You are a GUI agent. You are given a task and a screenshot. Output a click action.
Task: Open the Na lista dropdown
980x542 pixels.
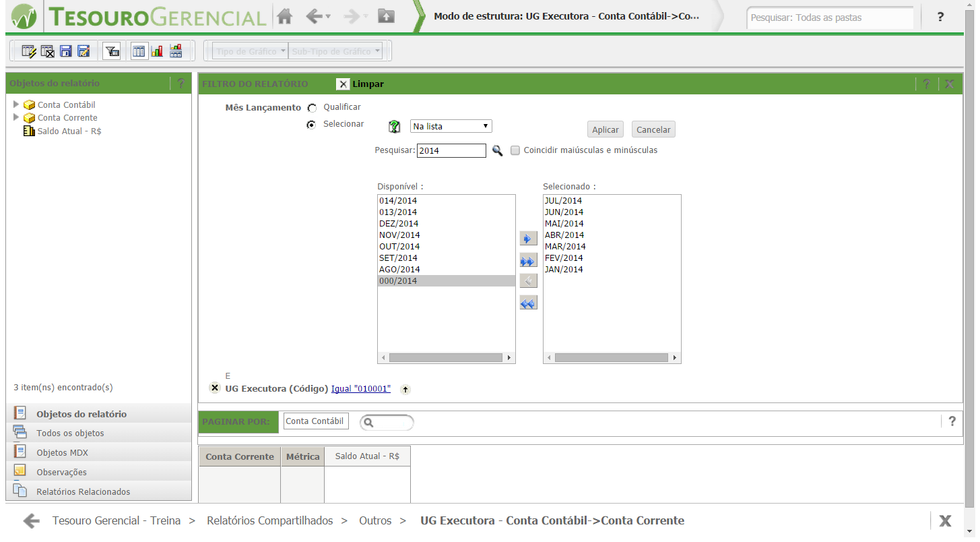[451, 126]
